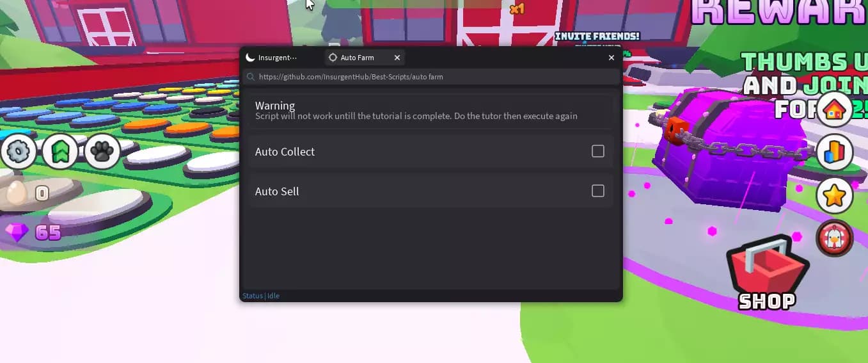Click the egg counter icon
Viewport: 868px width, 363px height.
[17, 193]
